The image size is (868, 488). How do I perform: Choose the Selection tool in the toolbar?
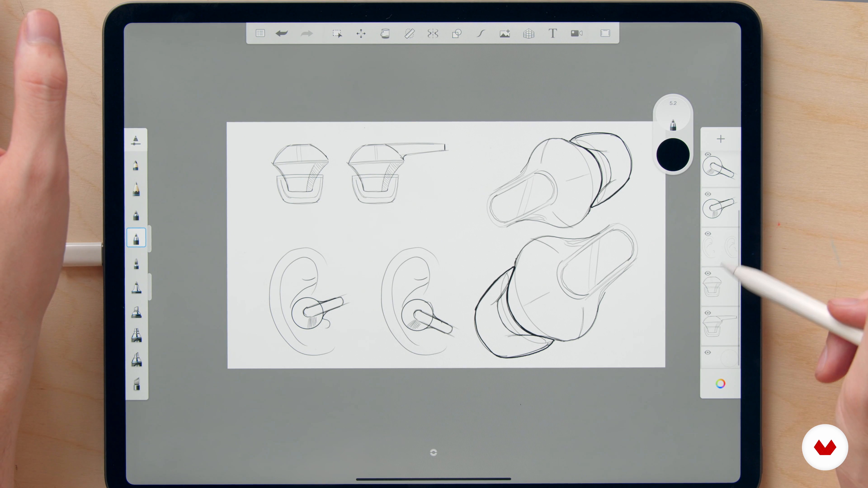tap(337, 33)
